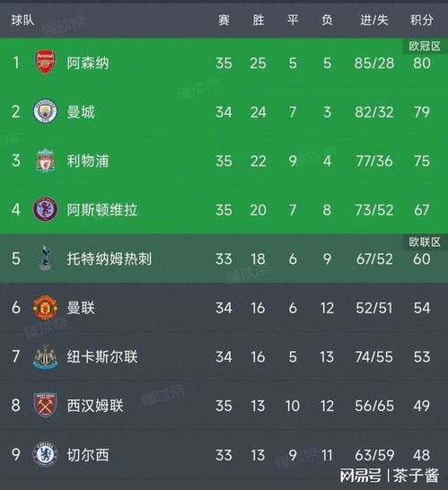Click the 进/失 goals column header
This screenshot has height=490, width=448.
pos(374,21)
